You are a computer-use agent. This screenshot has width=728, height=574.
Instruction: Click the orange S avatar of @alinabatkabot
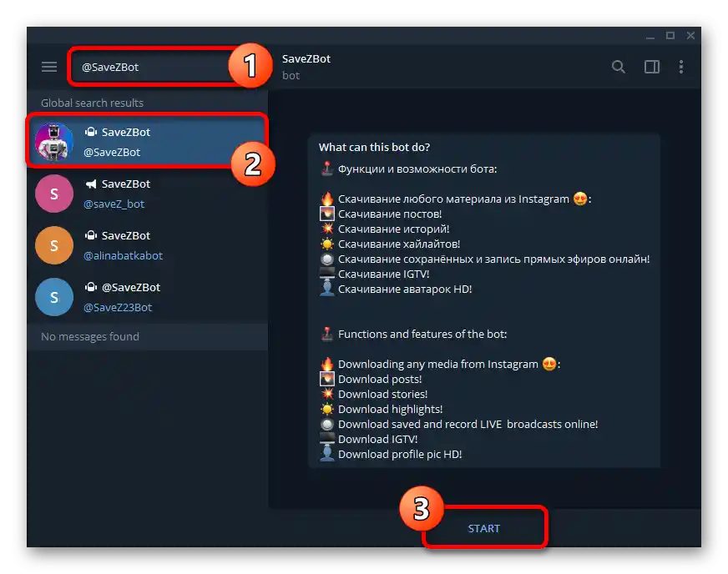54,245
